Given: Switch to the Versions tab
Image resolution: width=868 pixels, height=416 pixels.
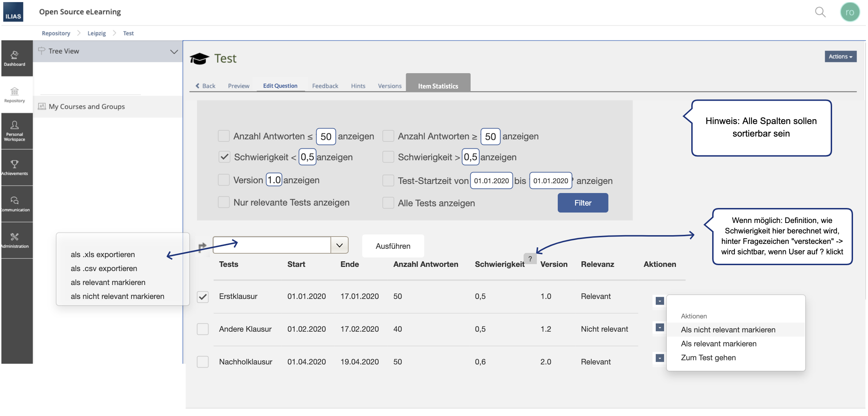Looking at the screenshot, I should [389, 86].
